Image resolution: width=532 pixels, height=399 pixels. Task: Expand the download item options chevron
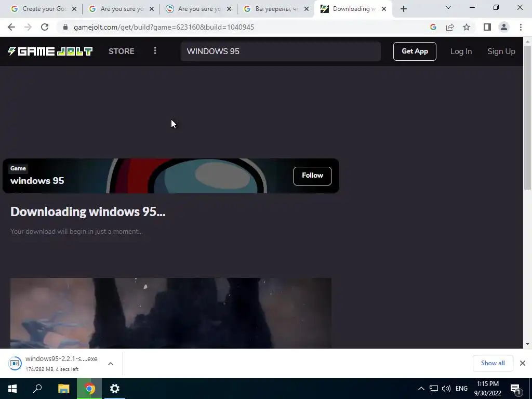(111, 363)
